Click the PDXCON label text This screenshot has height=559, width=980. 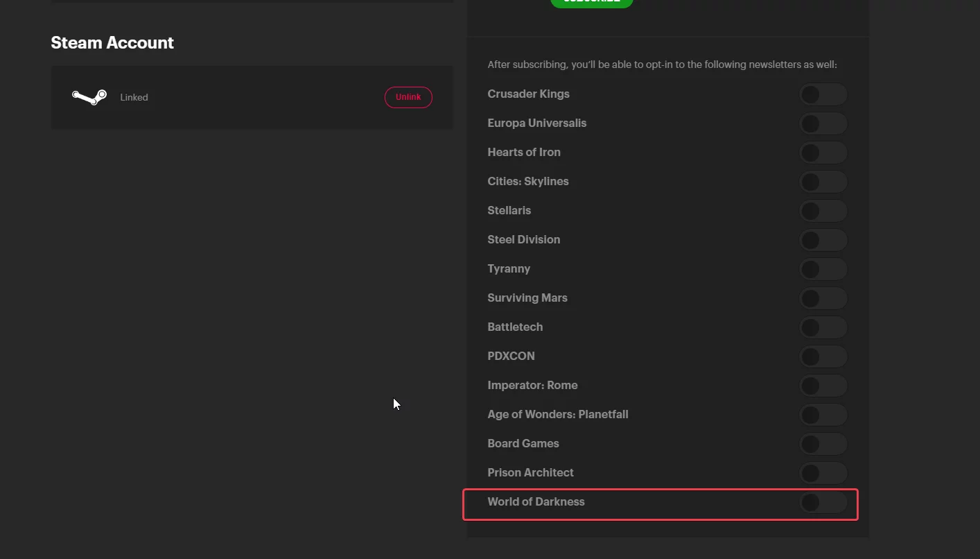[511, 356]
